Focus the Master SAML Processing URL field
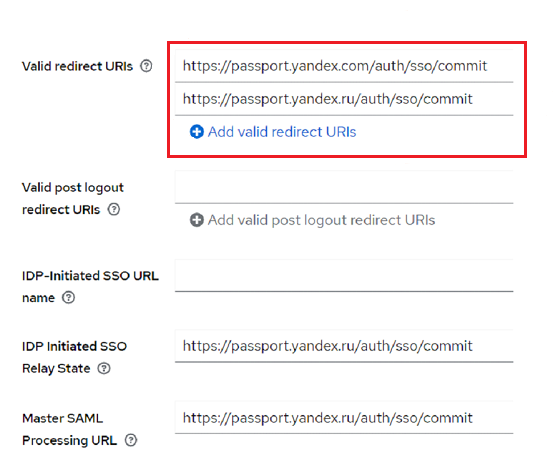 [344, 418]
